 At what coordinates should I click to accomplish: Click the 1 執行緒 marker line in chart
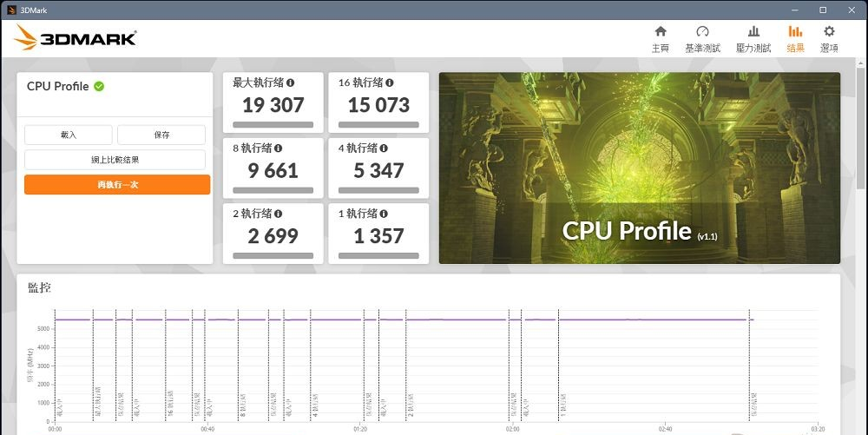tap(558, 366)
